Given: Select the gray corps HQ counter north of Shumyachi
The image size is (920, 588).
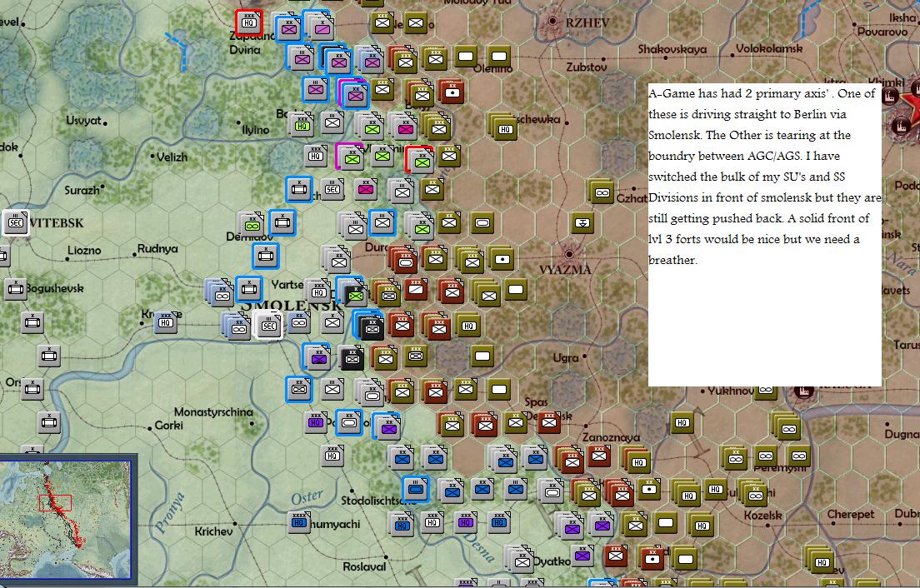Looking at the screenshot, I should coord(332,456).
